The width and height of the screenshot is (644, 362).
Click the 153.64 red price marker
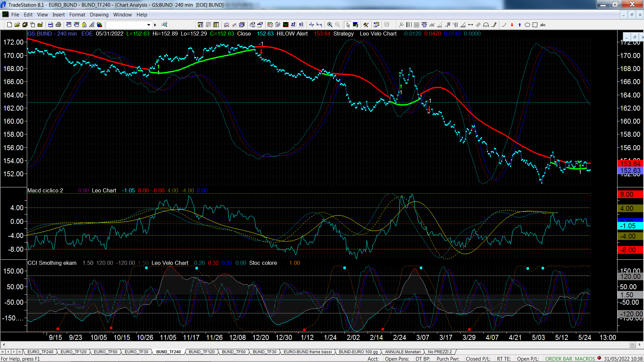pyautogui.click(x=630, y=164)
